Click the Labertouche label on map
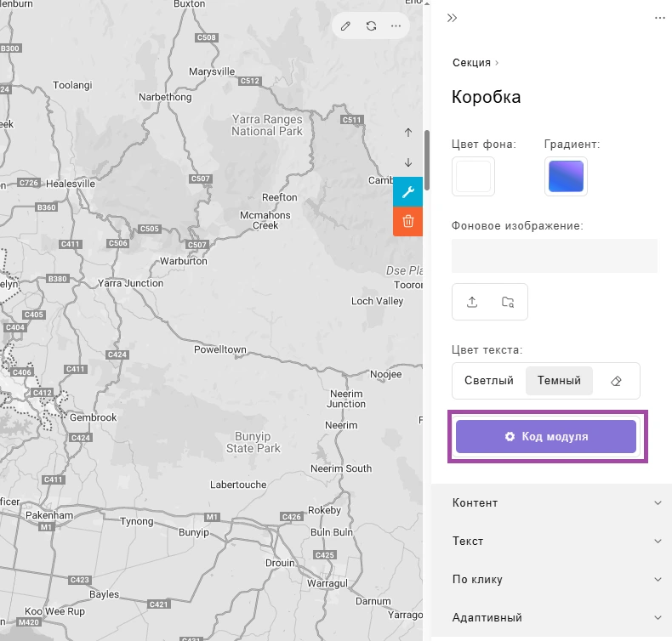 (238, 485)
